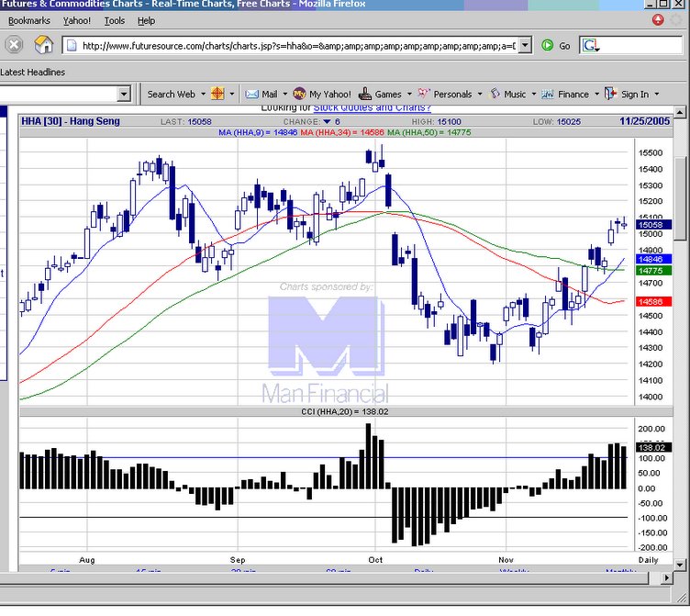Expand the Search Web dropdown arrow

(x=203, y=94)
